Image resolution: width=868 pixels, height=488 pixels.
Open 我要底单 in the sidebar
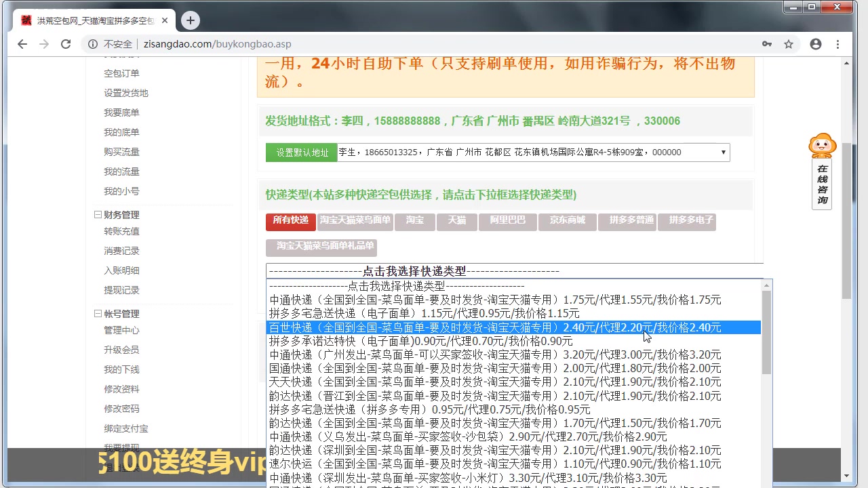(x=121, y=113)
